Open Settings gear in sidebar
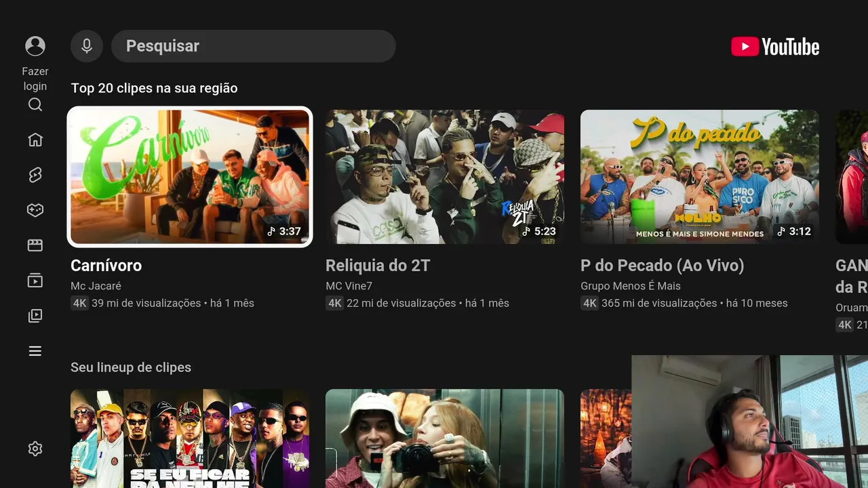Screen dimensions: 868x488 35,449
